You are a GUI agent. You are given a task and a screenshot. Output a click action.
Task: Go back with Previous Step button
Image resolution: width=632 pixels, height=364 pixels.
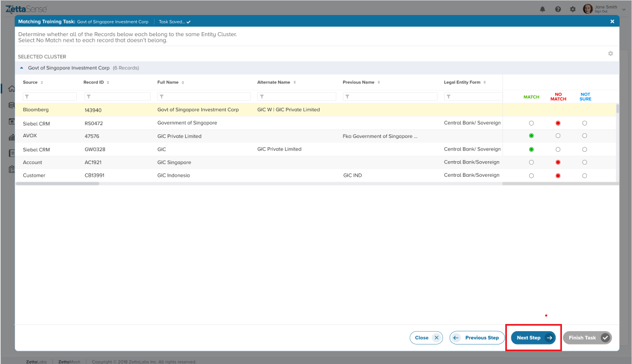click(x=476, y=338)
